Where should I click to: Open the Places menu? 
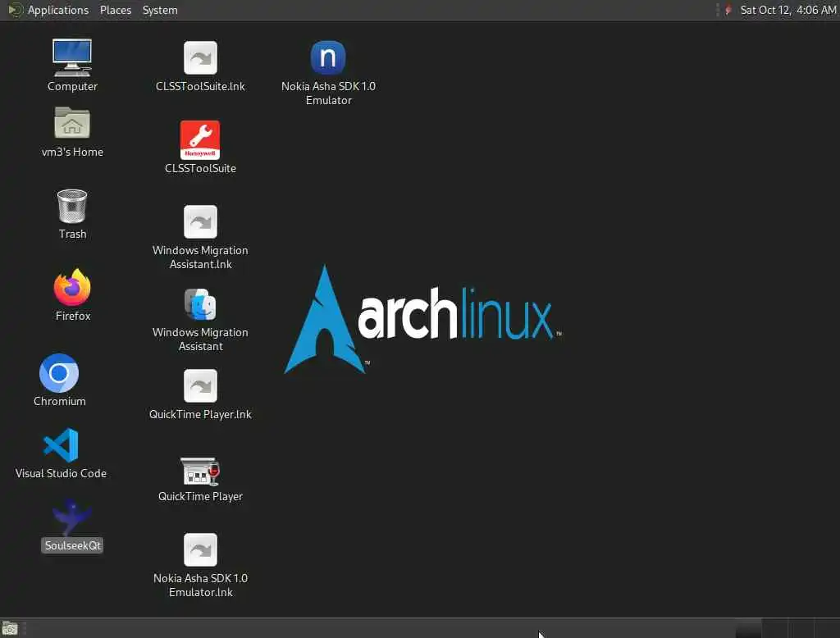[115, 10]
